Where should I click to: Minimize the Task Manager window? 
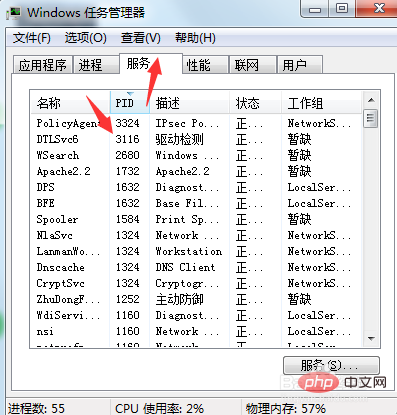(x=315, y=9)
